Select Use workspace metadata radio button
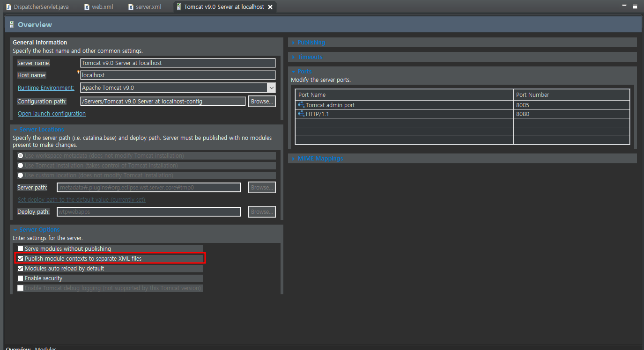This screenshot has height=350, width=644. pos(20,155)
